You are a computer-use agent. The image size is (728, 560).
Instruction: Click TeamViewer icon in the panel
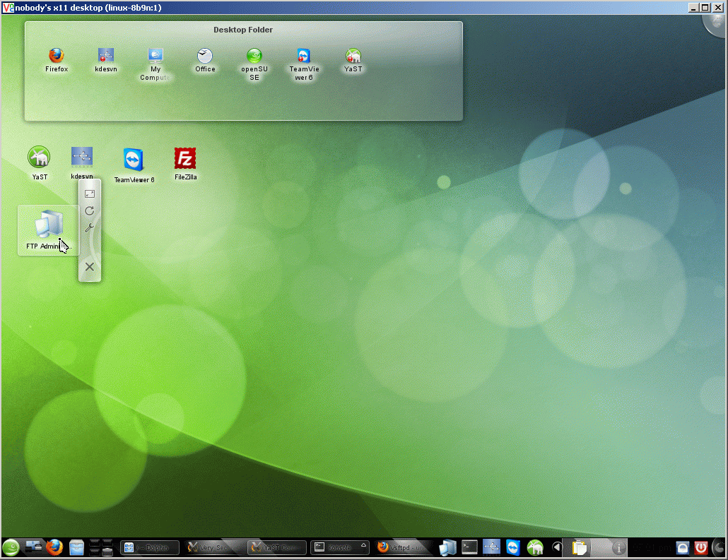tap(513, 548)
